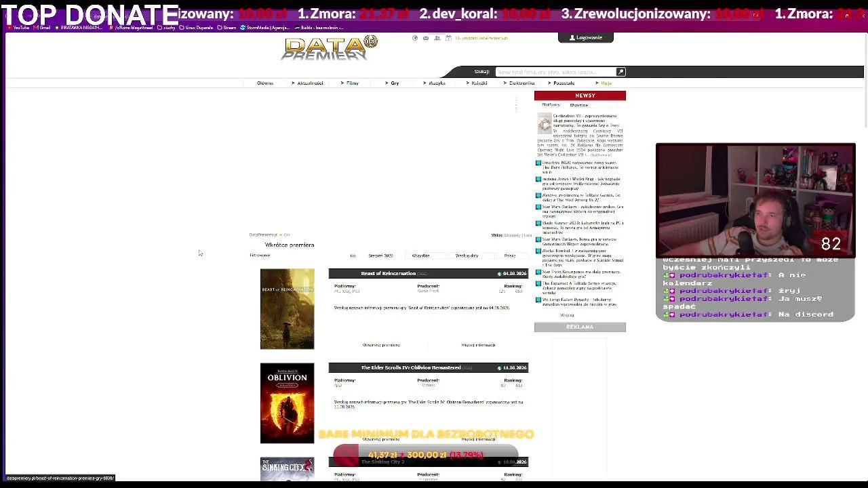
Task: Click the Więcej link under news list
Action: click(x=567, y=315)
